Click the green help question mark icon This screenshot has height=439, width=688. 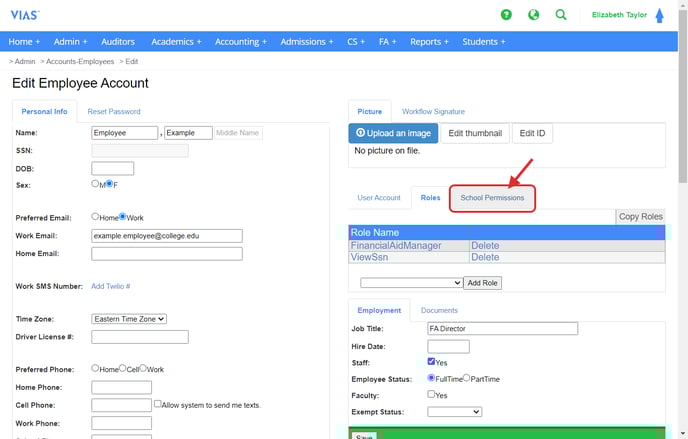pos(507,15)
